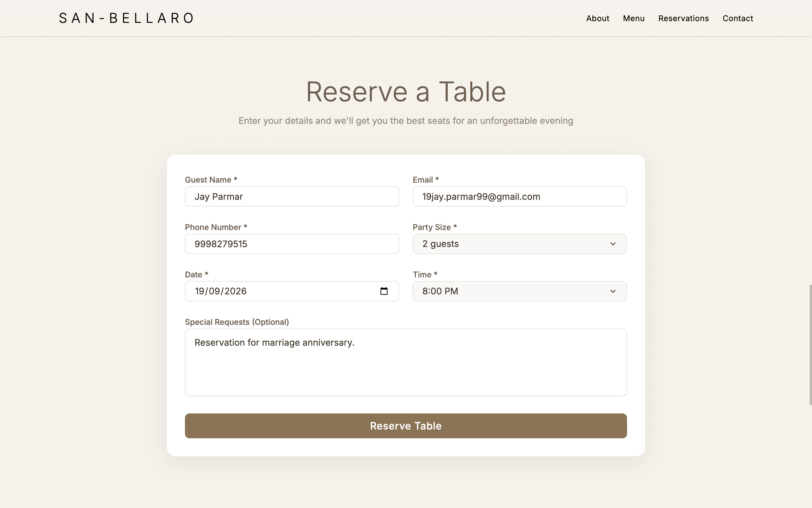Go to the Menu page link
This screenshot has height=508, width=812.
tap(634, 18)
